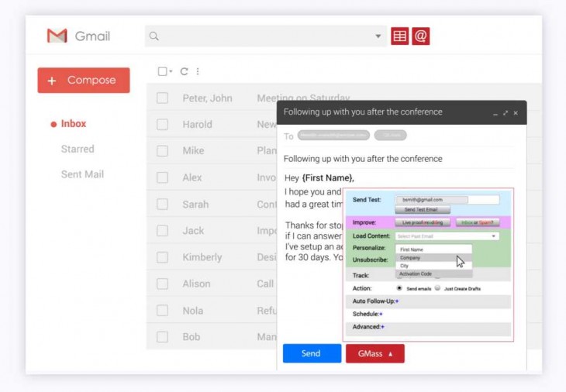Click the red GMass button
This screenshot has height=392, width=566.
point(375,354)
